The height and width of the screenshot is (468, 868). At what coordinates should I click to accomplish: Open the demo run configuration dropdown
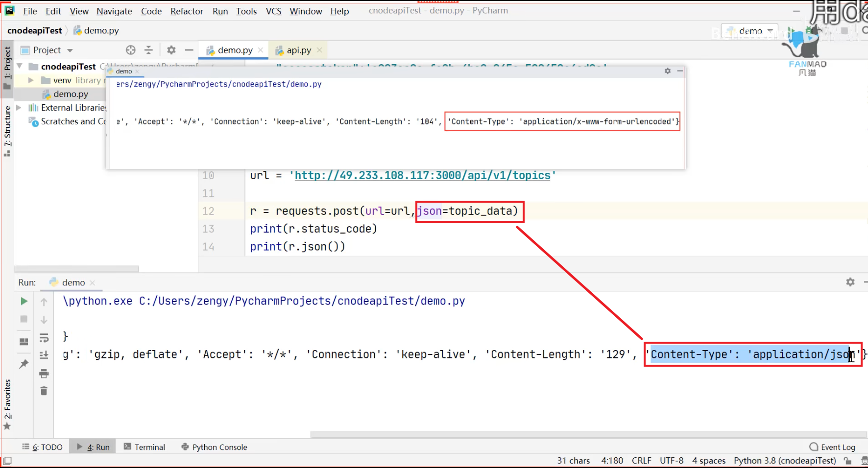click(x=750, y=31)
